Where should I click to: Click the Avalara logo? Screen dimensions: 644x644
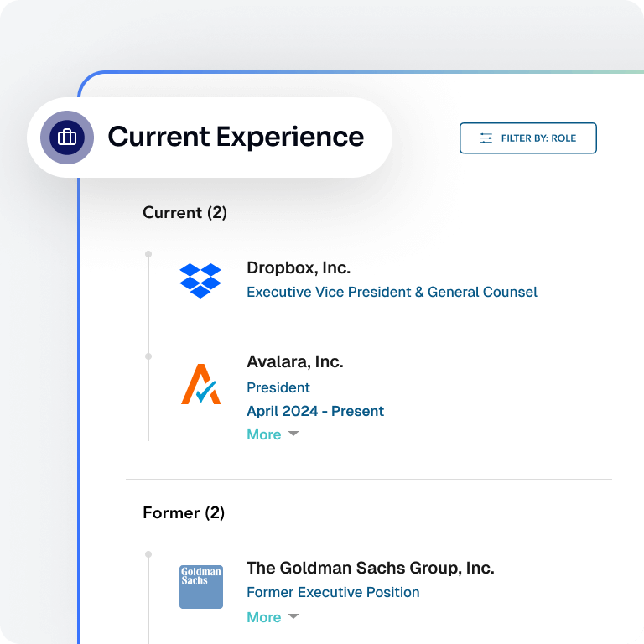pos(200,385)
